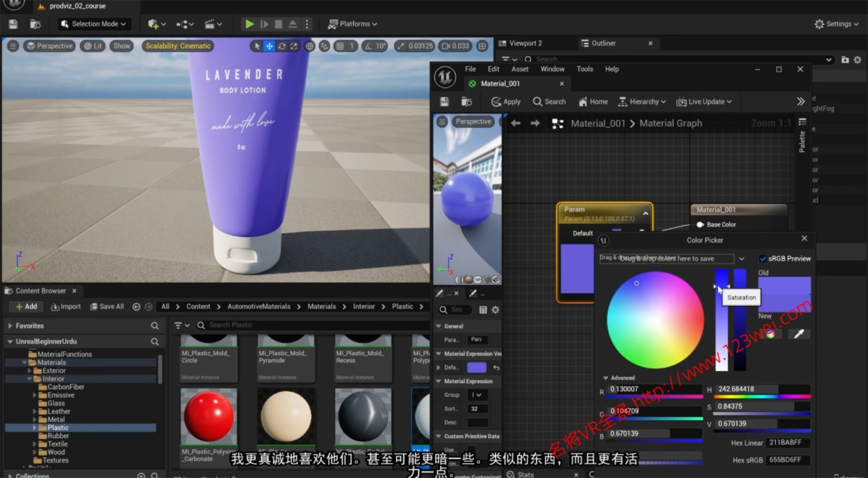
Task: Pick a color using the eyedropper tool
Action: click(x=799, y=334)
